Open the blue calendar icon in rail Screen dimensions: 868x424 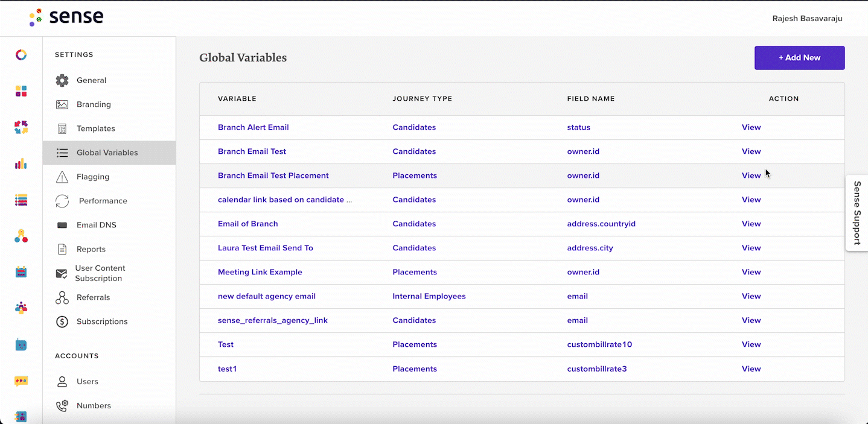(21, 272)
